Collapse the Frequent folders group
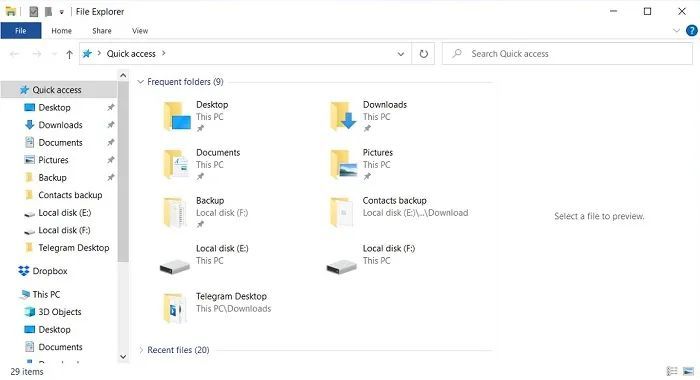This screenshot has width=700, height=380. (x=140, y=82)
